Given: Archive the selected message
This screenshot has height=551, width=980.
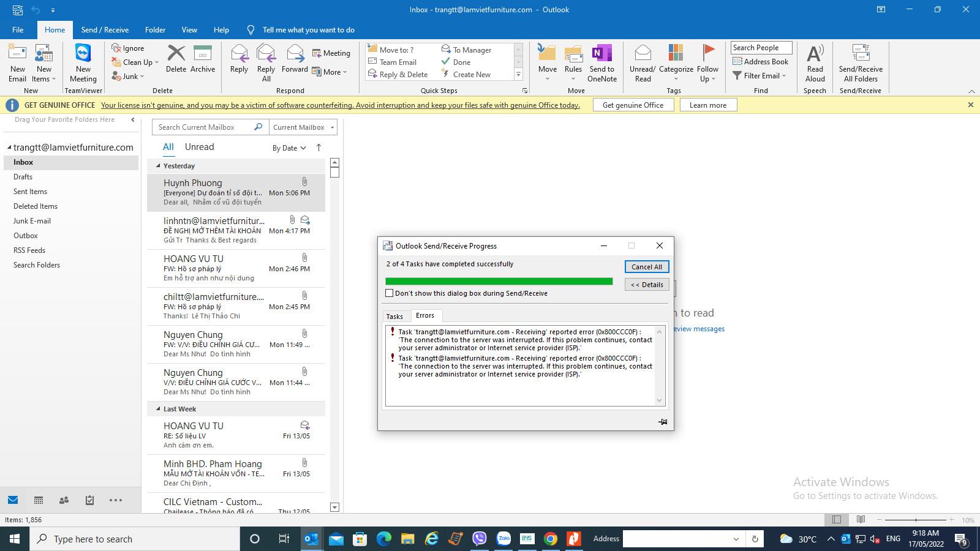Looking at the screenshot, I should (202, 59).
